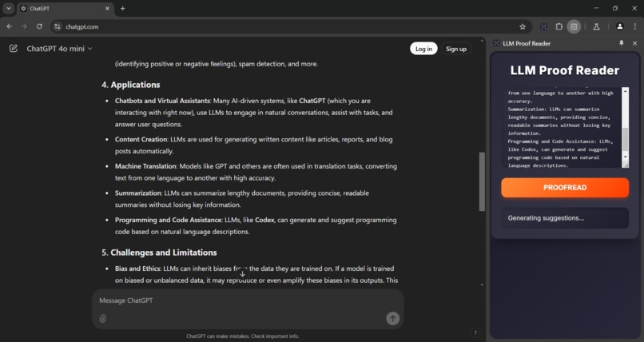Close the ChatGPT browser tab
Viewport: 644px width, 342px height.
click(x=107, y=8)
